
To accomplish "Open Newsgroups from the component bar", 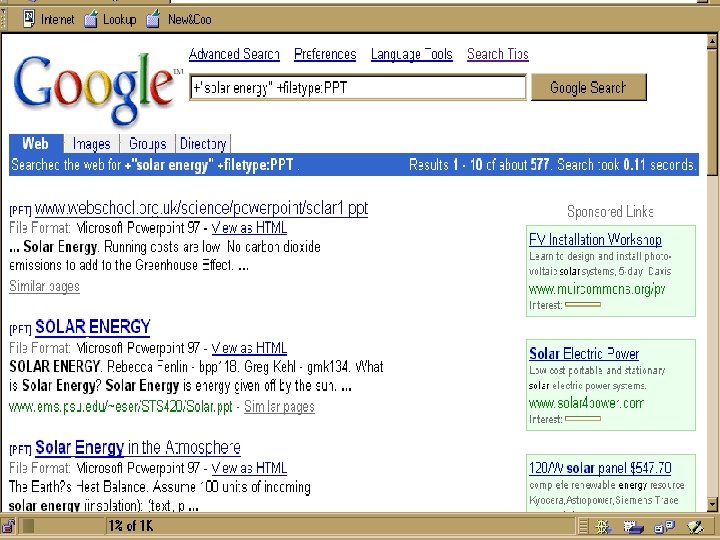I will (x=664, y=527).
